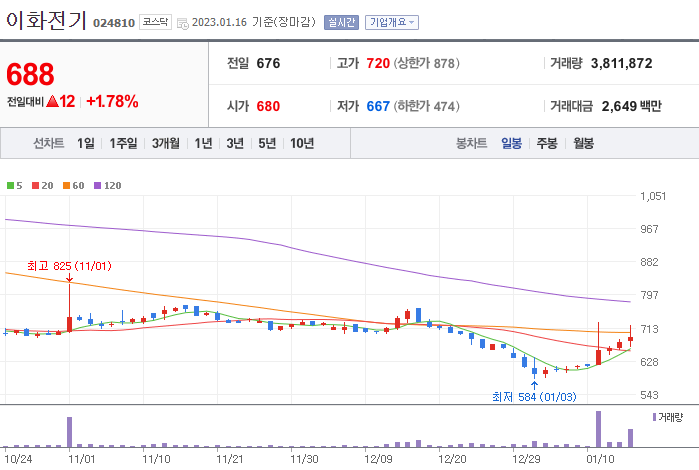Viewport: 699px width, 470px height.
Task: Select the 10년 line chart tab
Action: tap(302, 143)
